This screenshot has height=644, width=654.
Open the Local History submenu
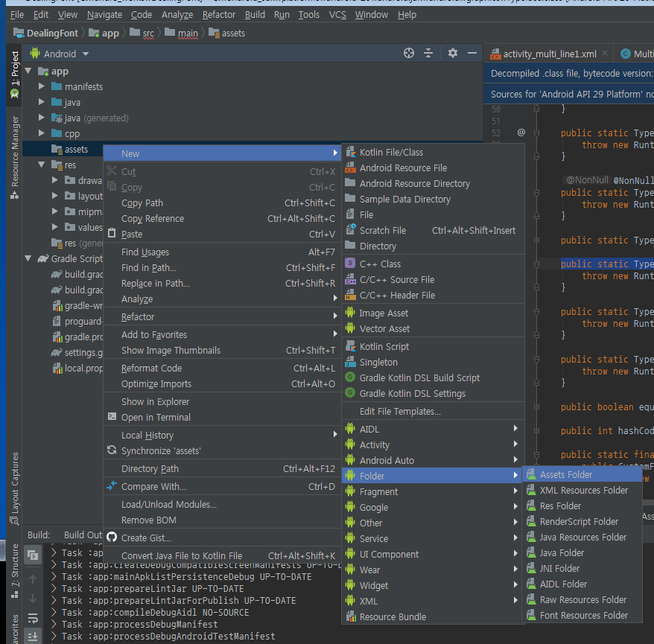pyautogui.click(x=222, y=436)
